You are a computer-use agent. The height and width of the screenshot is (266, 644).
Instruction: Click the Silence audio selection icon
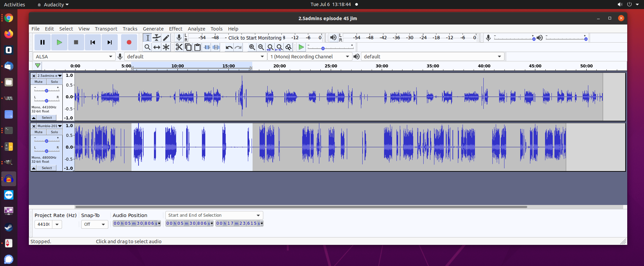pyautogui.click(x=216, y=47)
